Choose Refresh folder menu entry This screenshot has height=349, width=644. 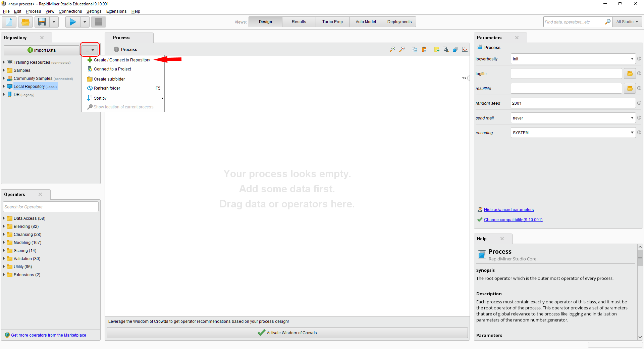point(123,88)
